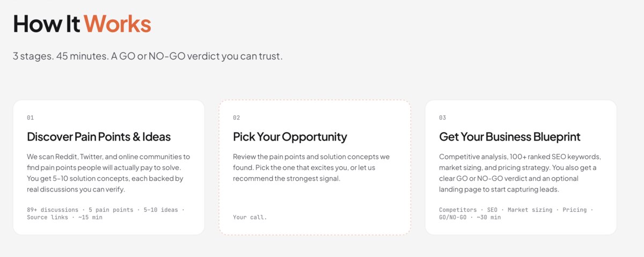Select the step number 02 label
The width and height of the screenshot is (644, 257).
237,118
